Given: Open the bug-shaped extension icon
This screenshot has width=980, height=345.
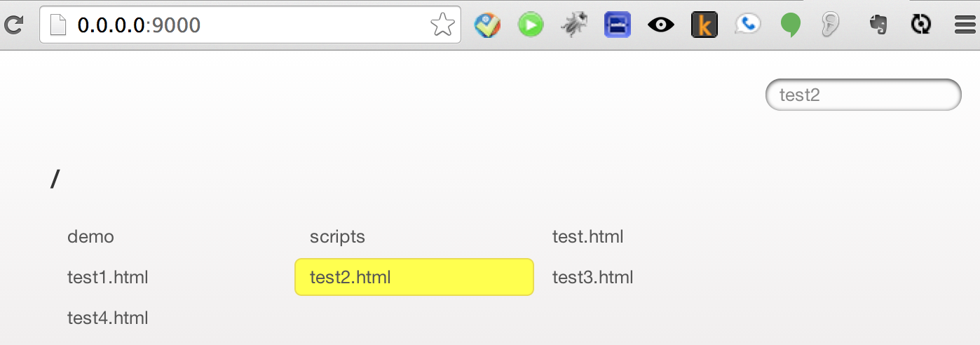Looking at the screenshot, I should click(574, 26).
